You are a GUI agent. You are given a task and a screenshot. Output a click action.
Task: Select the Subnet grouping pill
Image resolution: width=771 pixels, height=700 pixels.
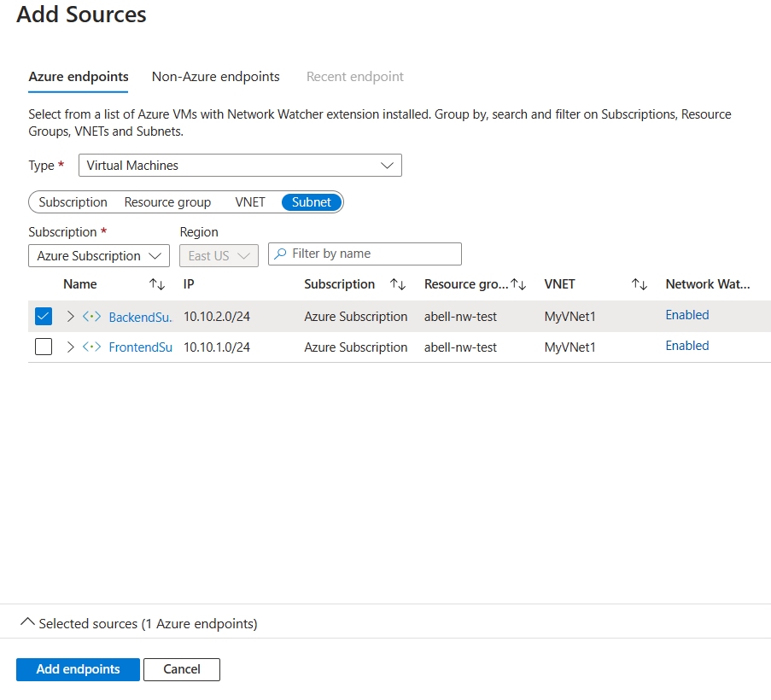point(310,201)
